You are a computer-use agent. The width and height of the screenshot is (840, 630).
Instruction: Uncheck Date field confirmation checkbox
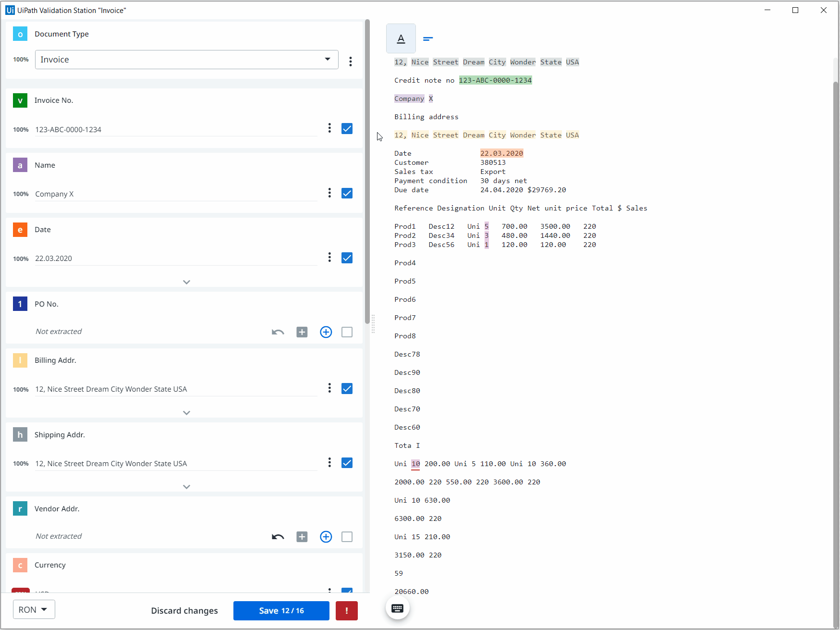[x=347, y=258]
